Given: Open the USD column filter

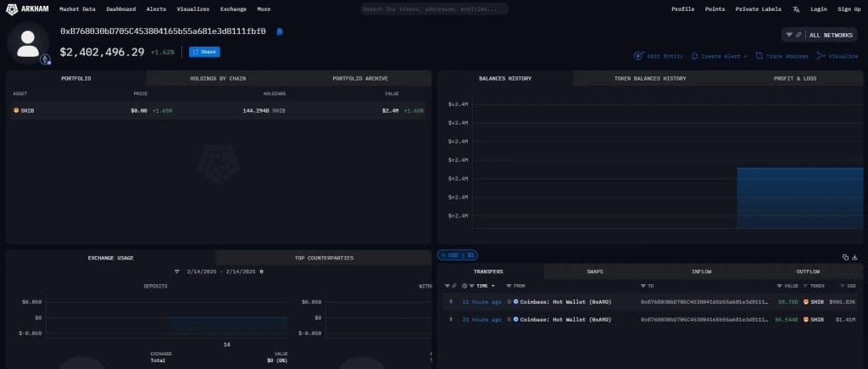Looking at the screenshot, I should point(842,286).
